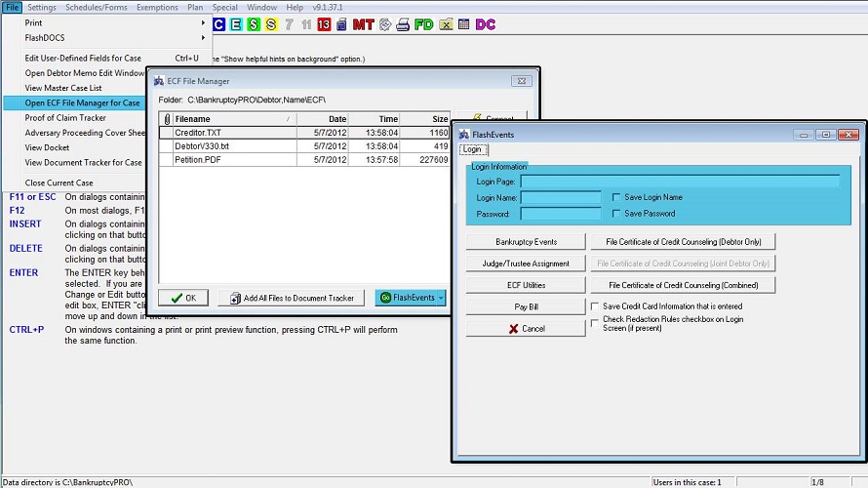Select the DebtorV330.txt file row

tap(304, 146)
